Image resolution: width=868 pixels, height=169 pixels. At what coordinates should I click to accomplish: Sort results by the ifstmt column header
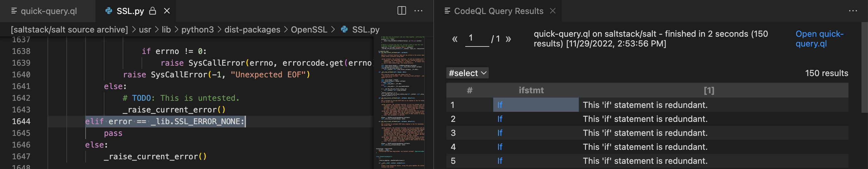pos(531,90)
